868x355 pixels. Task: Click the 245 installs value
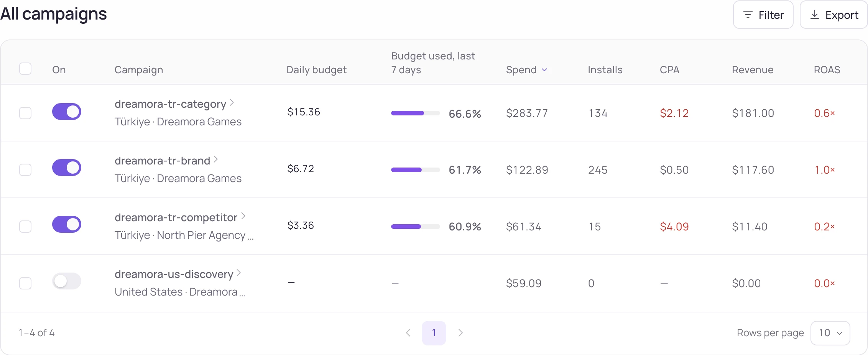[598, 170]
